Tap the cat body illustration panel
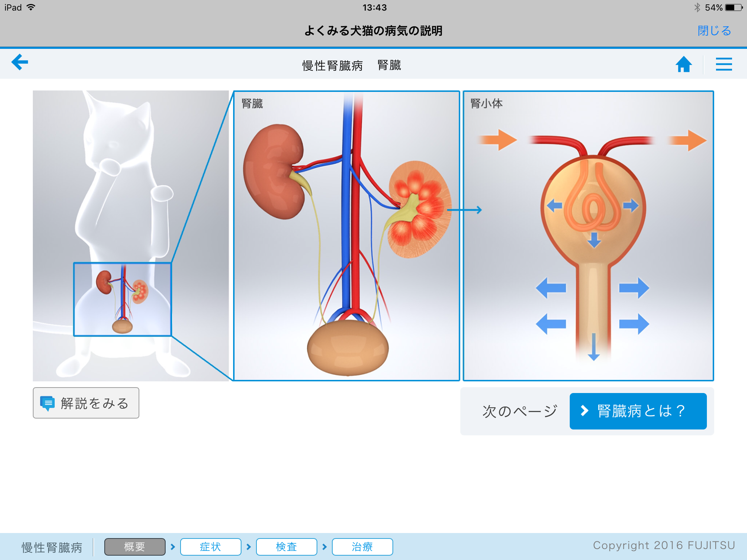 click(x=131, y=236)
